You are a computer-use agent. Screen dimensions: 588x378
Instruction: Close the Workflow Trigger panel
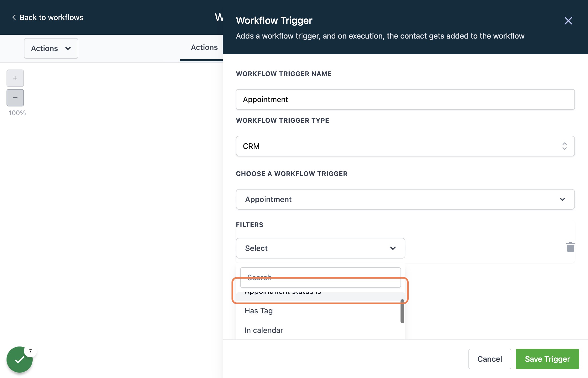click(568, 21)
